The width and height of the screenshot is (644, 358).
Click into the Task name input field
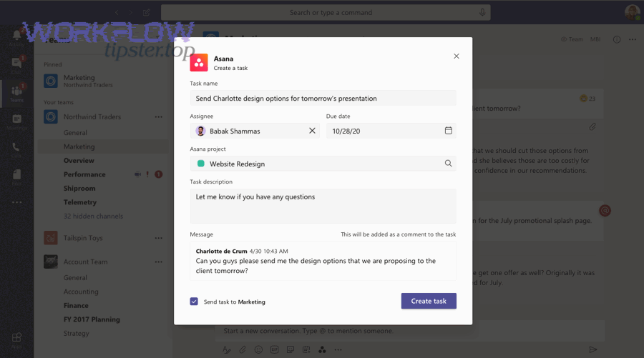click(323, 99)
